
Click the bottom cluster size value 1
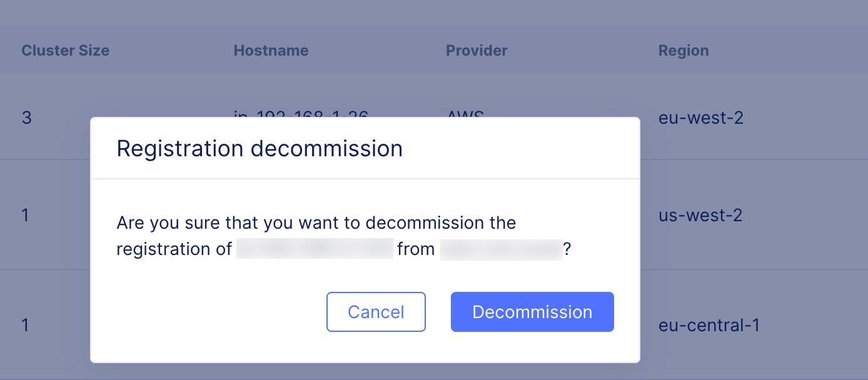click(25, 325)
